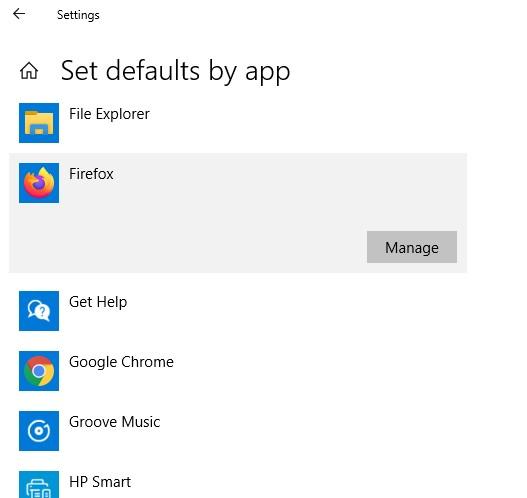Select the File Explorer label
Screen dimensions: 527x498
pyautogui.click(x=109, y=114)
